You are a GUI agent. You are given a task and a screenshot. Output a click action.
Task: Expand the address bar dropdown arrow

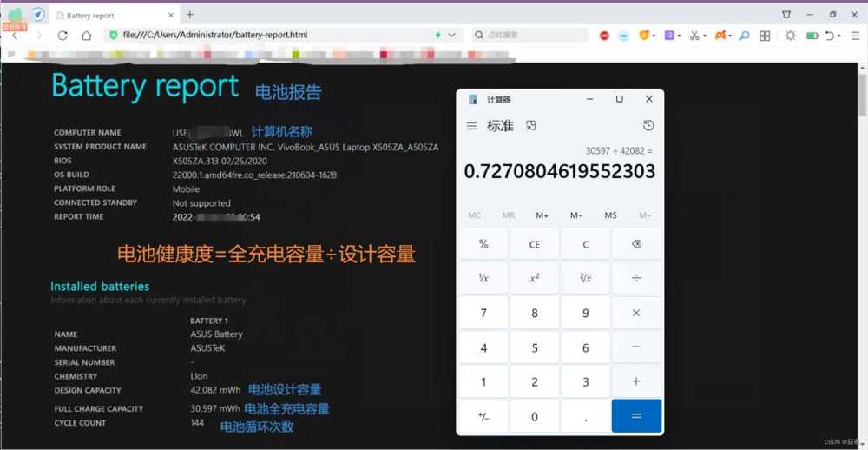coord(451,36)
